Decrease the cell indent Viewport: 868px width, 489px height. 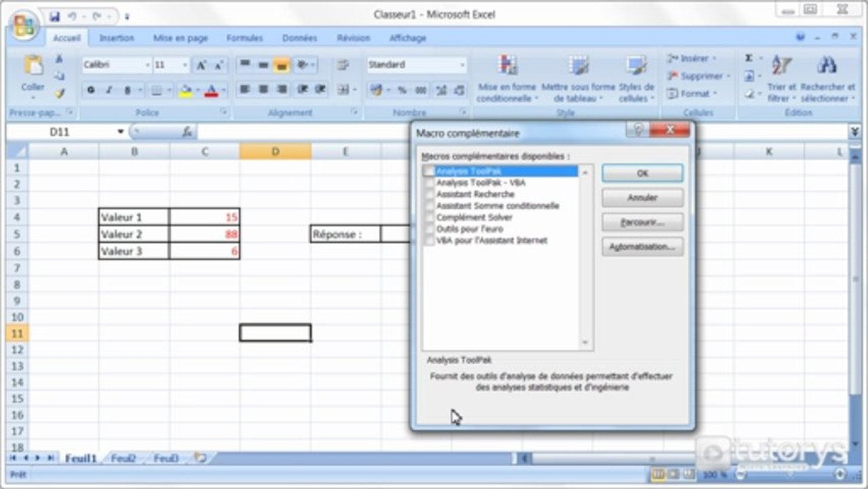pyautogui.click(x=302, y=90)
